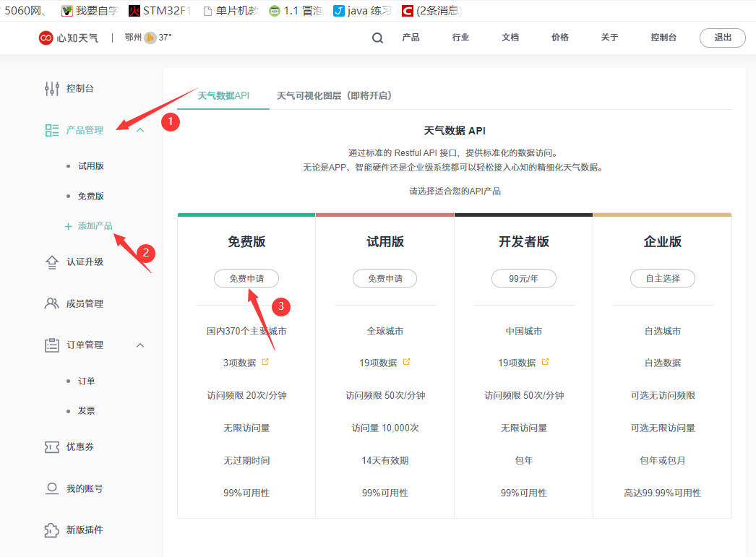Click the 成员管理 people icon
756x557 pixels.
click(x=51, y=304)
